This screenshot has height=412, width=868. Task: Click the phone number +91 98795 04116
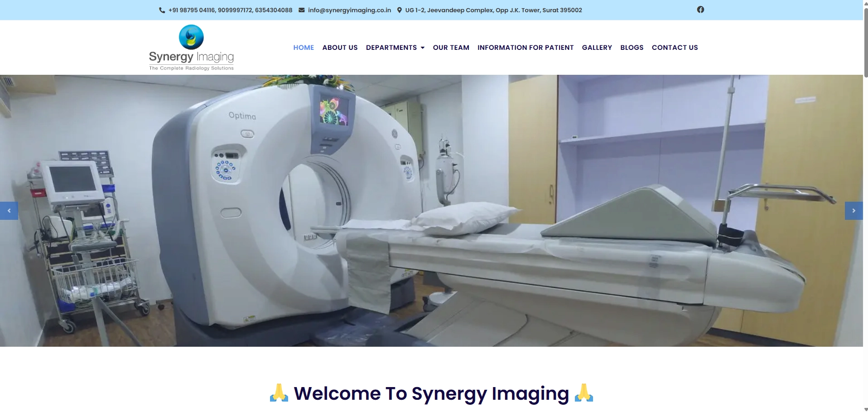pyautogui.click(x=192, y=10)
